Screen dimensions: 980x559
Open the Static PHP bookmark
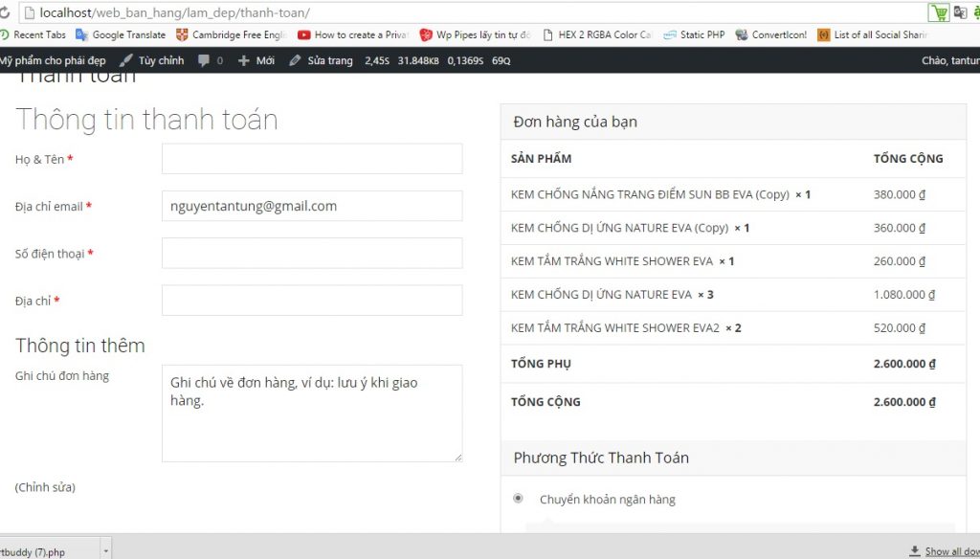coord(694,35)
